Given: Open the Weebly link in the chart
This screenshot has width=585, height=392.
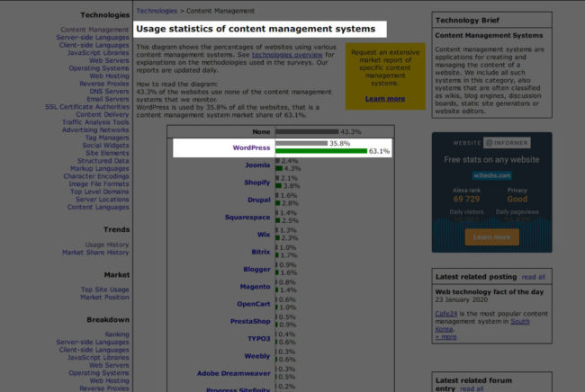Looking at the screenshot, I should [x=257, y=356].
